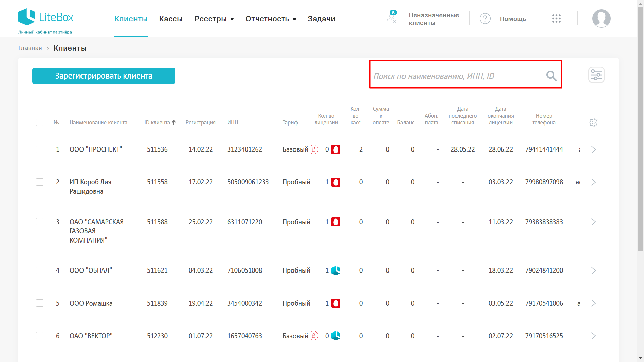The width and height of the screenshot is (644, 362).
Task: Click lock icon beside ООО ПРОСПЕКТ tariff
Action: pos(314,149)
